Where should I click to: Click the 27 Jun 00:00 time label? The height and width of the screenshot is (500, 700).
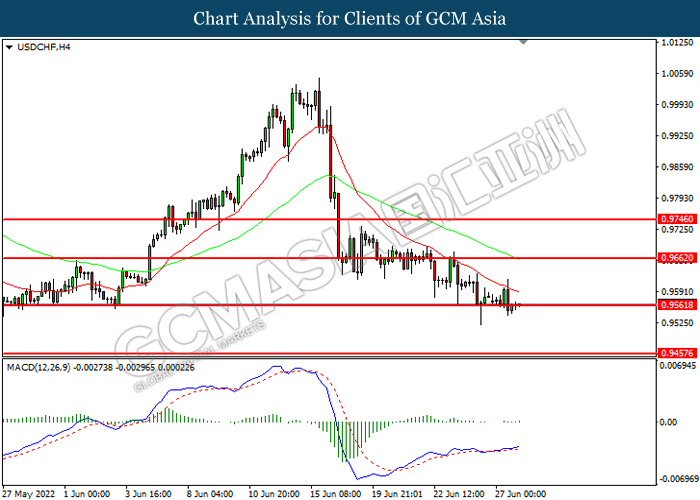pos(521,494)
